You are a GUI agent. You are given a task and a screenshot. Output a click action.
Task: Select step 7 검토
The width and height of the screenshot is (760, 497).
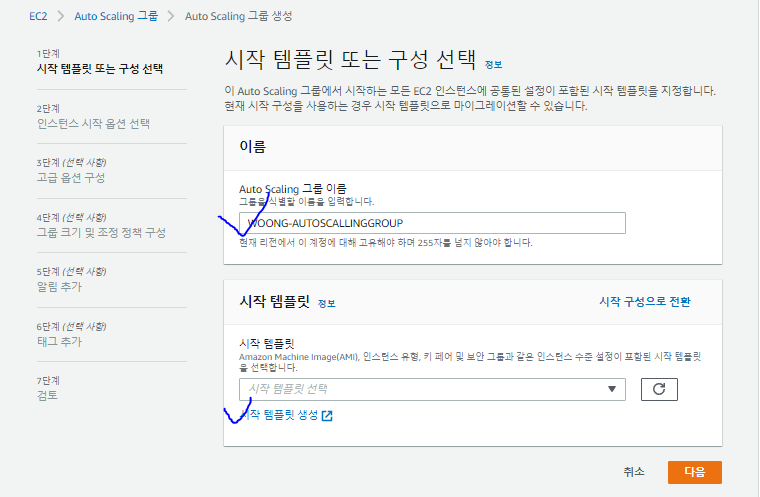(47, 395)
